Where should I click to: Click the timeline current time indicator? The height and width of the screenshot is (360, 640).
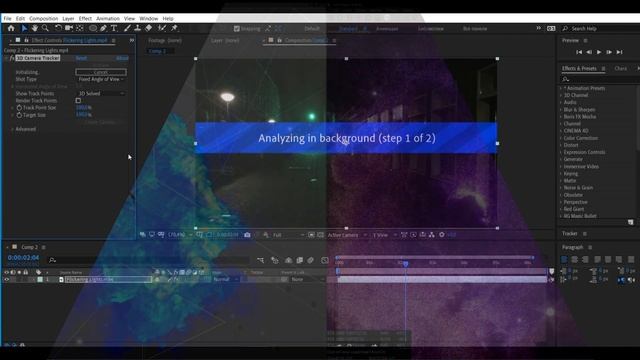point(405,264)
